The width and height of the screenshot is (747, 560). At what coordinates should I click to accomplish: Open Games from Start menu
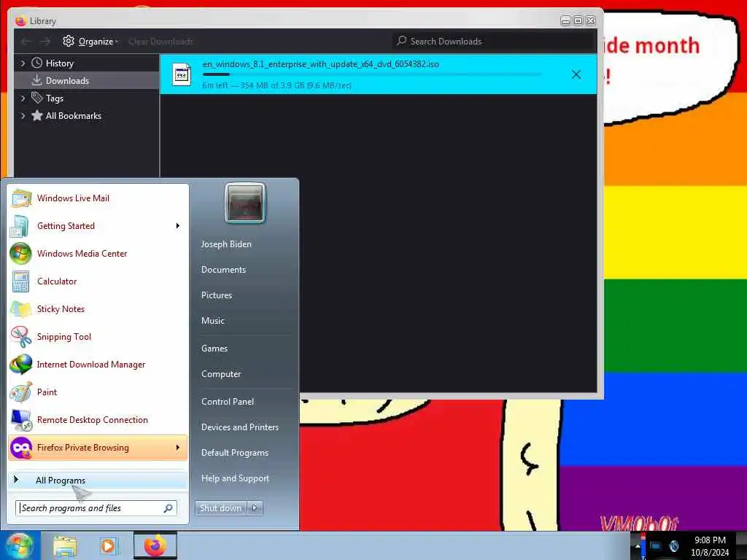tap(214, 349)
